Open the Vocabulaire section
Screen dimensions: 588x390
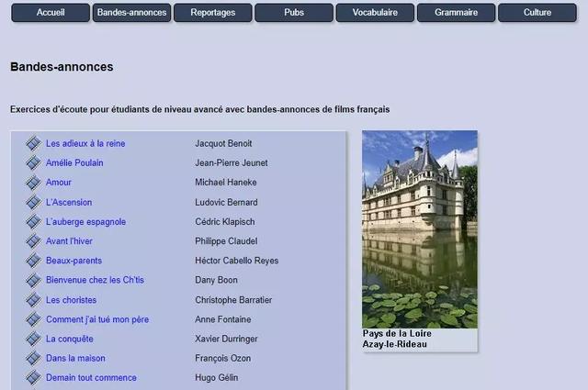coord(375,13)
